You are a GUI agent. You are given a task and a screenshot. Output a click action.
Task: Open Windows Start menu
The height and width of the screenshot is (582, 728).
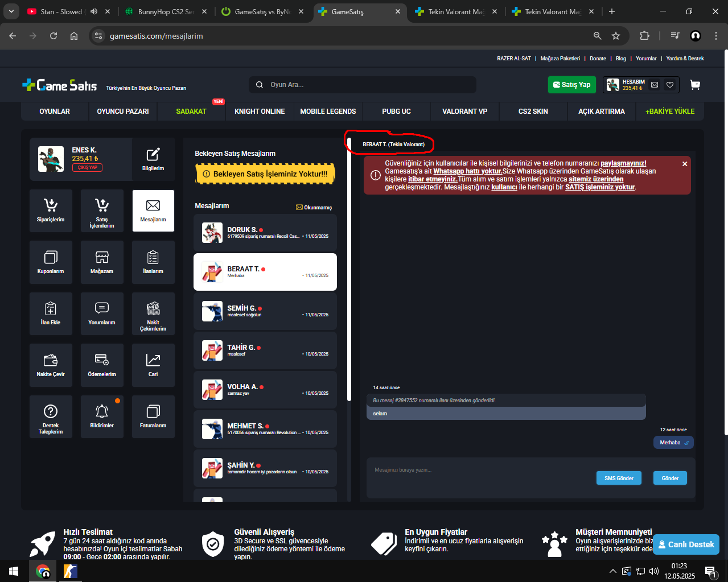14,571
